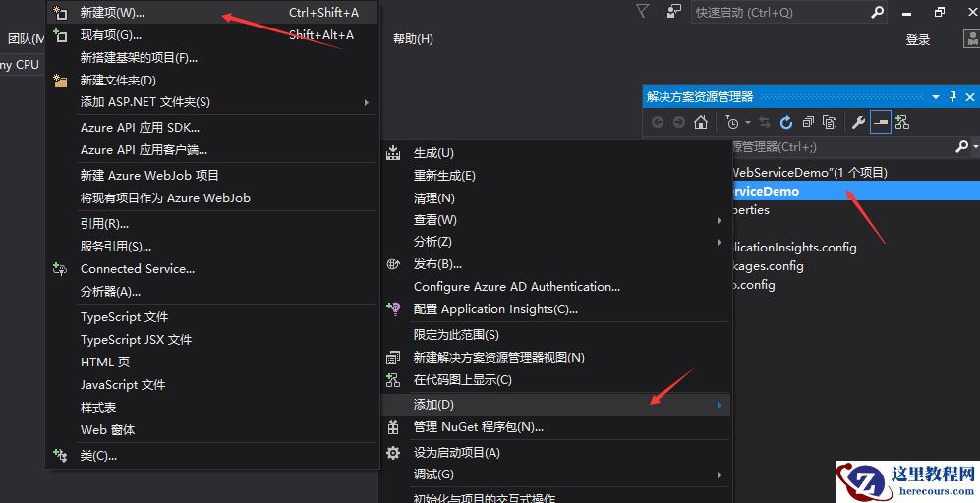Click the sync with active document icon
The height and width of the screenshot is (503, 980).
[765, 122]
